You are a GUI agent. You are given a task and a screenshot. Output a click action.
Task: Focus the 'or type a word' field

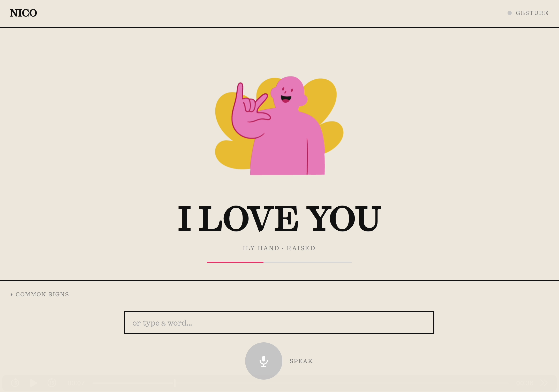point(279,323)
